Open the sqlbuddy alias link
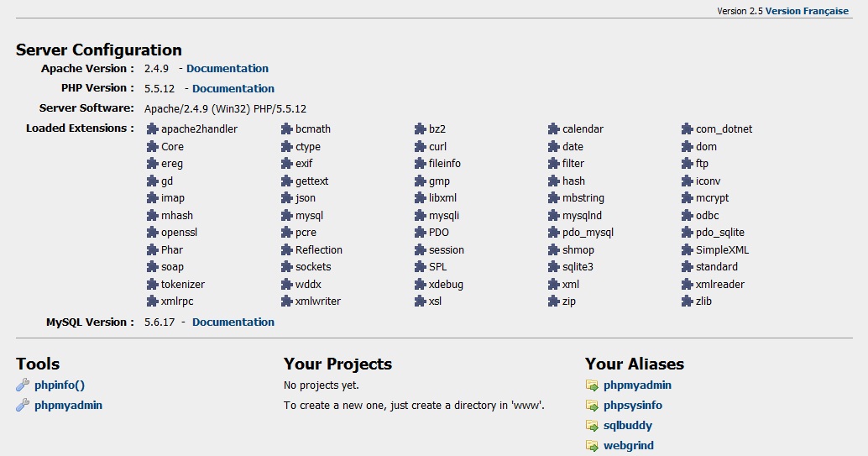The height and width of the screenshot is (456, 868). coord(628,426)
